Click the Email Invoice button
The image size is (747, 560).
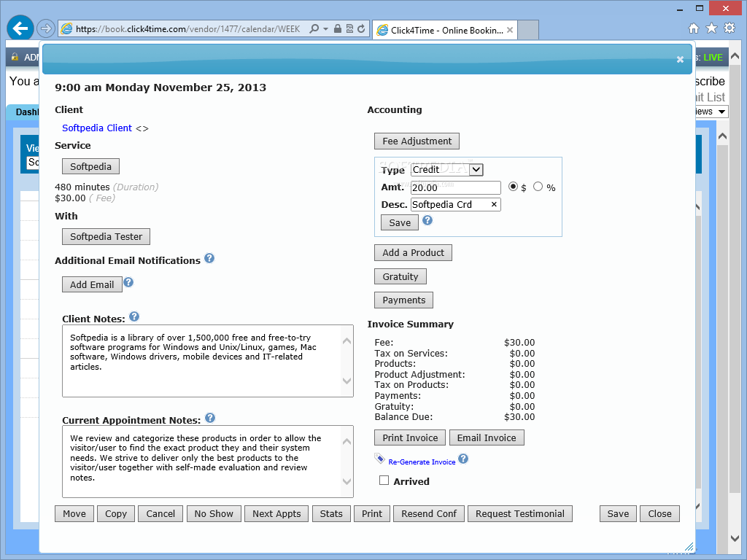pos(487,437)
